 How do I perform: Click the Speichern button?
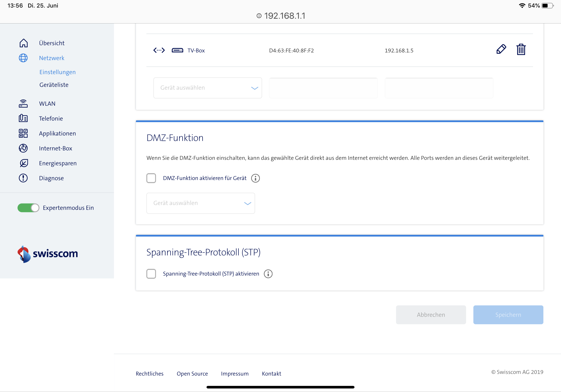click(508, 315)
